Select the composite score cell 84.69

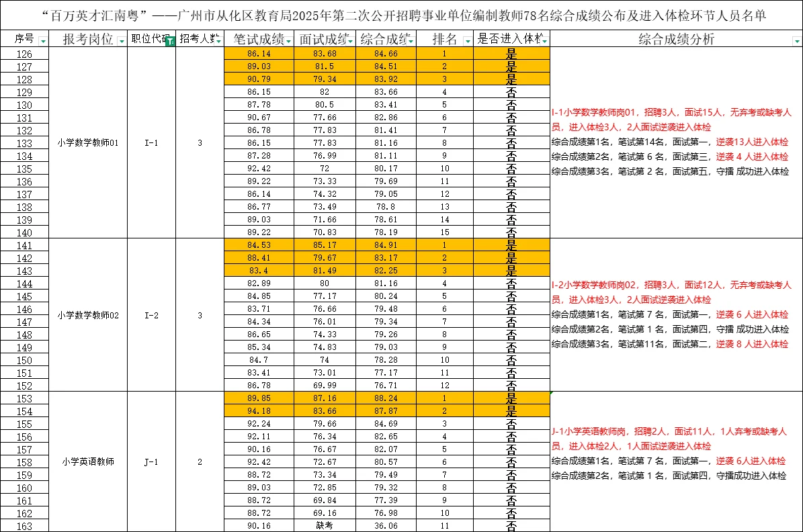pos(386,423)
